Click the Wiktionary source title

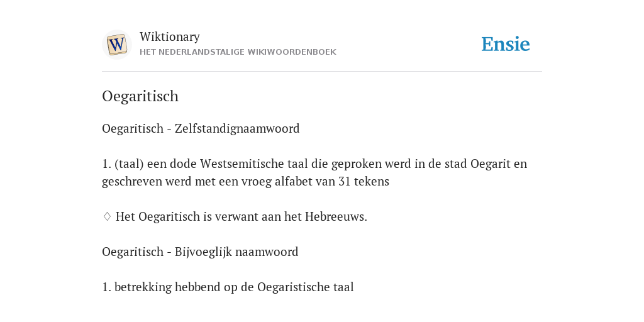pos(170,36)
